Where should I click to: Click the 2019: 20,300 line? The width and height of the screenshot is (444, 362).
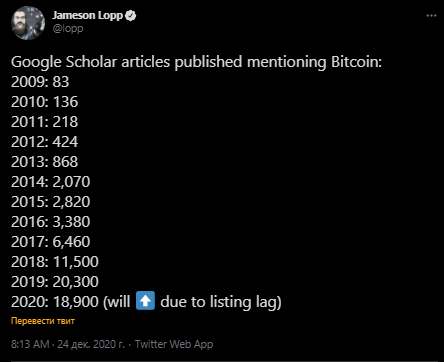(55, 282)
